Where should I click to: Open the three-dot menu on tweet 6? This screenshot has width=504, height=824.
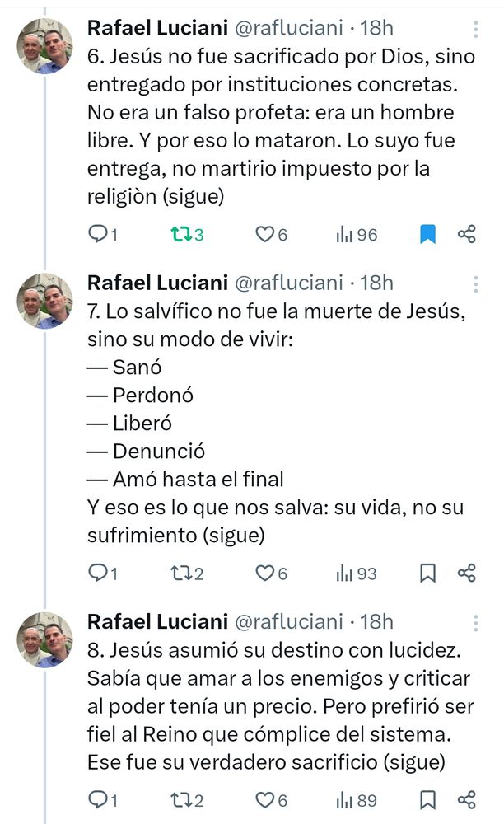click(x=476, y=30)
